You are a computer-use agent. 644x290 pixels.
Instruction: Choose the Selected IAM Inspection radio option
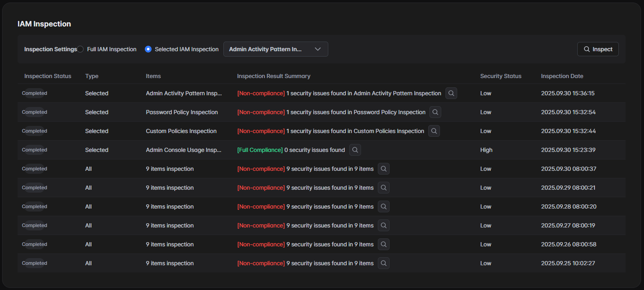148,49
